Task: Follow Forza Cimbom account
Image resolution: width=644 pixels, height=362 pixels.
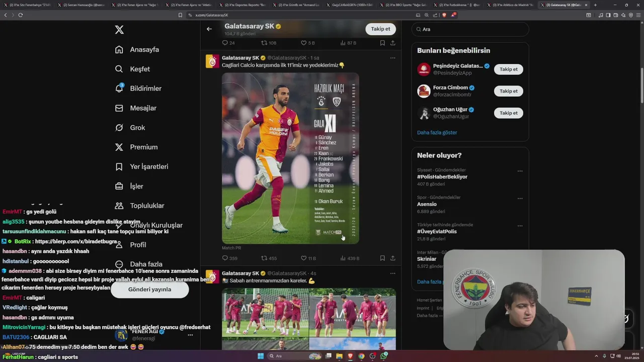Action: (x=508, y=91)
